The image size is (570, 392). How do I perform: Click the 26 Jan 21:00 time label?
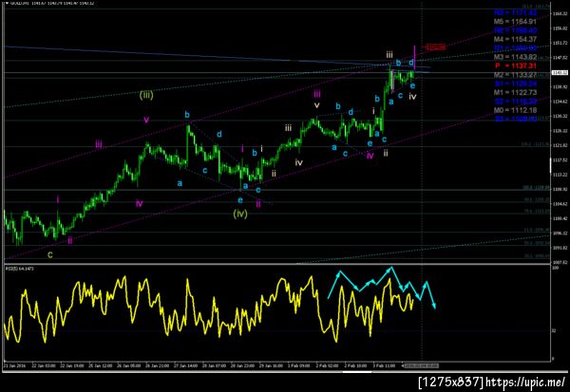click(158, 365)
